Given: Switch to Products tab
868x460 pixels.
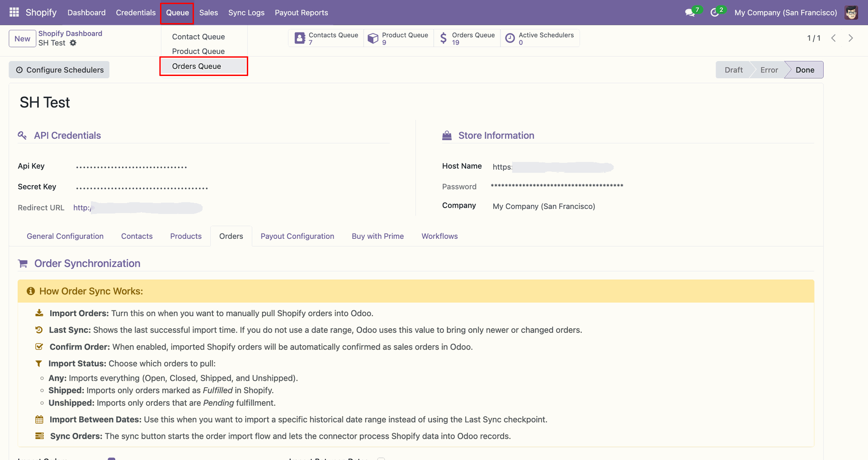Looking at the screenshot, I should click(x=186, y=236).
